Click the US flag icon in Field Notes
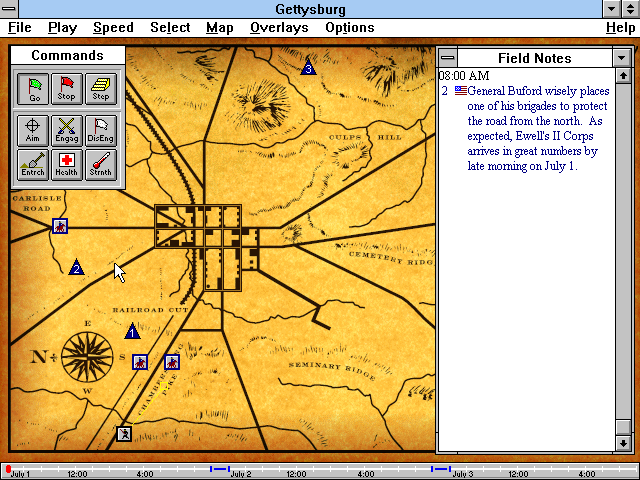Screen dimensions: 640x480 coord(461,91)
